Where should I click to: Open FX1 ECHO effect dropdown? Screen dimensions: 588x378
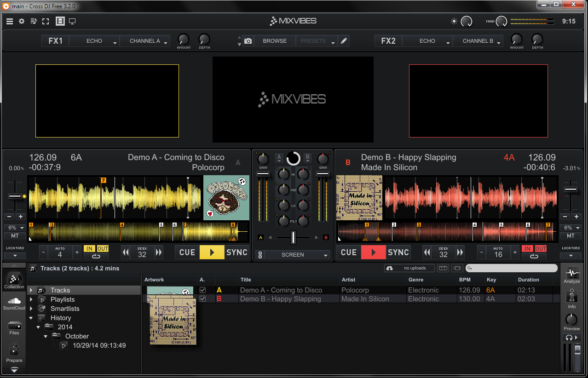[94, 41]
